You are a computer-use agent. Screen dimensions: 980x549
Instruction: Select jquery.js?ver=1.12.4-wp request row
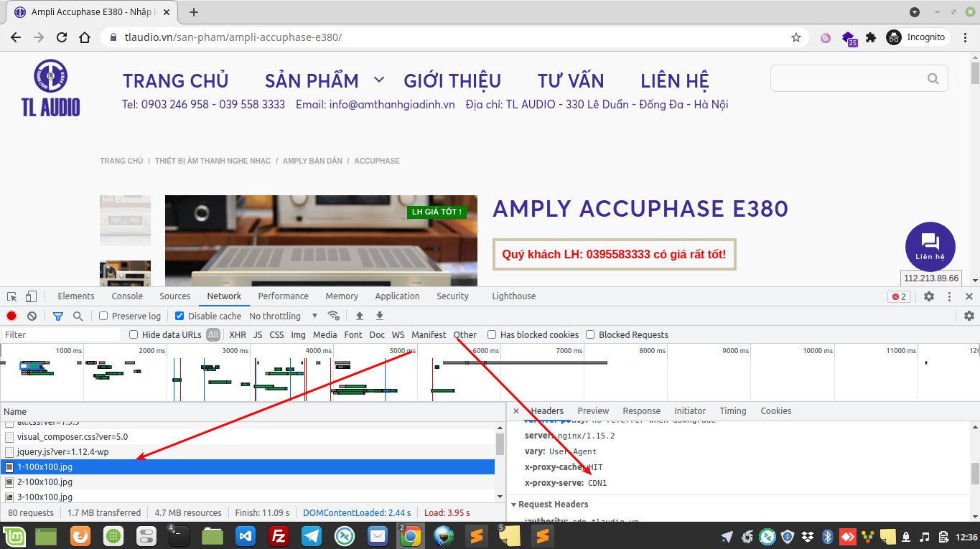[x=248, y=452]
